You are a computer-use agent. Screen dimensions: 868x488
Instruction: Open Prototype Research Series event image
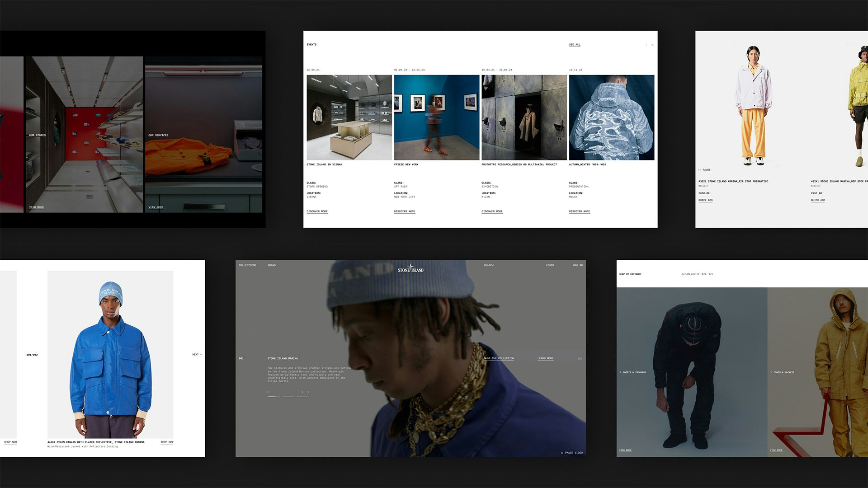click(x=524, y=117)
